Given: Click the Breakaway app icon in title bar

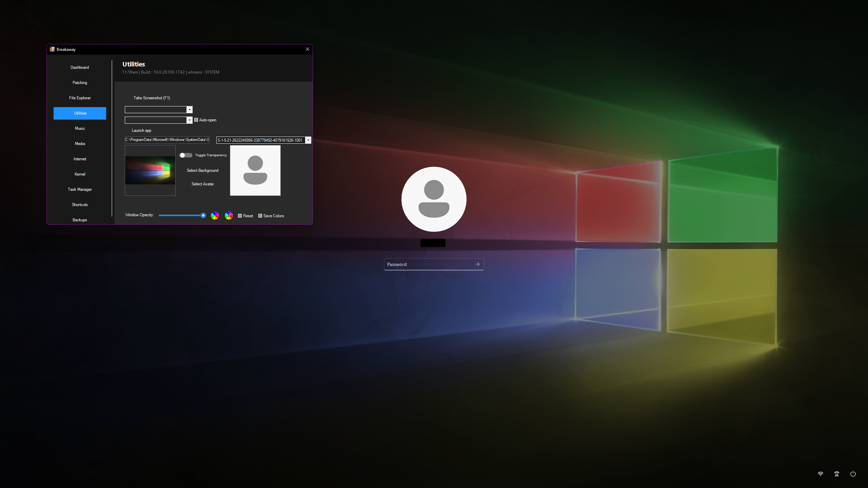Looking at the screenshot, I should pyautogui.click(x=52, y=49).
